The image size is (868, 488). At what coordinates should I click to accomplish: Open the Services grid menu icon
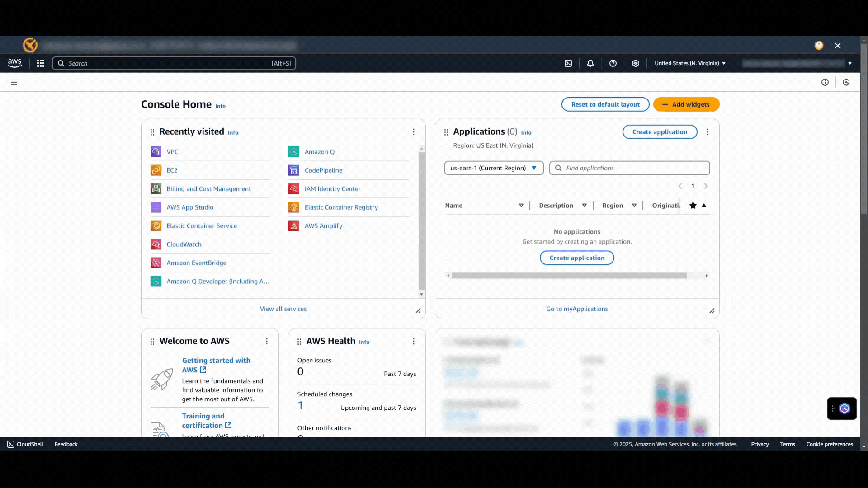pos(41,63)
